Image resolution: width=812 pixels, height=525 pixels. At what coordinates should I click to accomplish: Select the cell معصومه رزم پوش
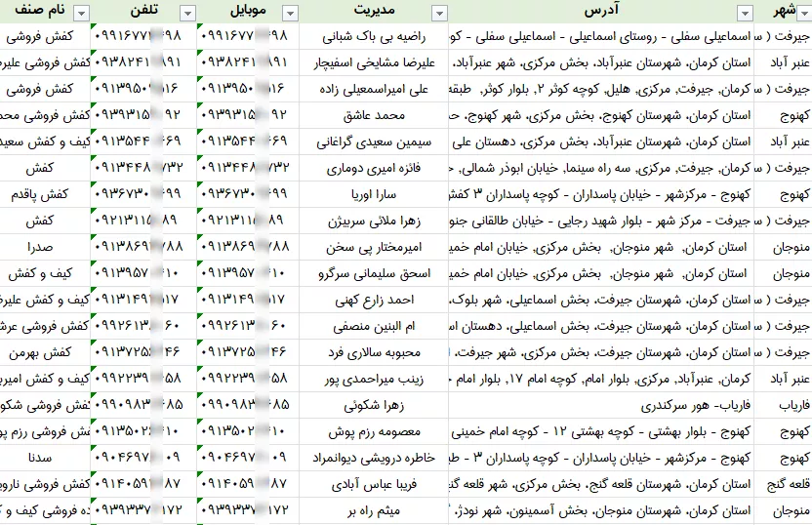point(374,432)
